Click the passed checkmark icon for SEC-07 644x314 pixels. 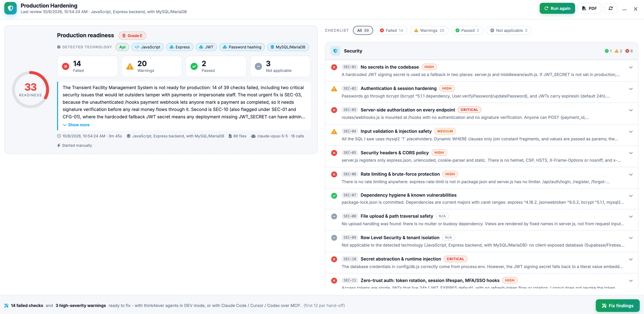click(x=334, y=196)
